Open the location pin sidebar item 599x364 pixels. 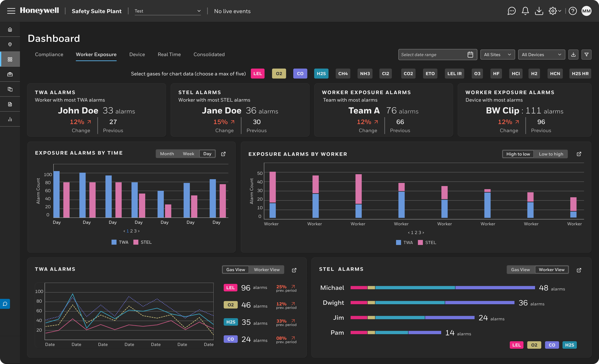pyautogui.click(x=10, y=44)
